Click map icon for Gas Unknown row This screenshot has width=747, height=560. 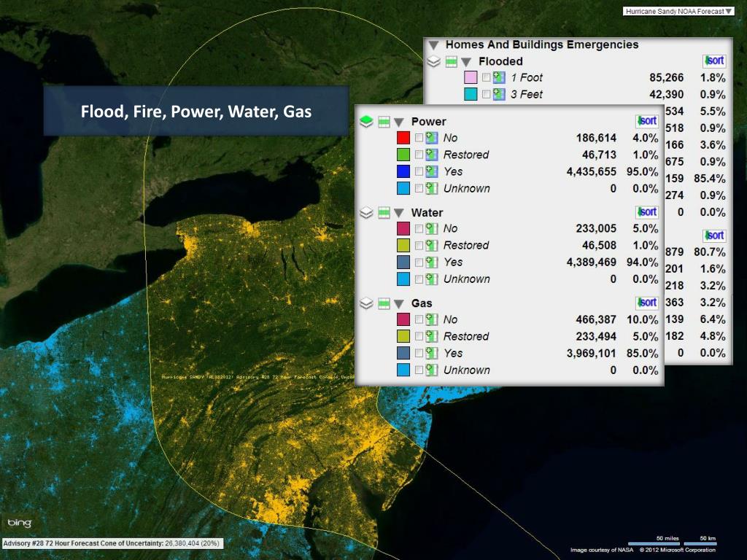click(x=432, y=370)
